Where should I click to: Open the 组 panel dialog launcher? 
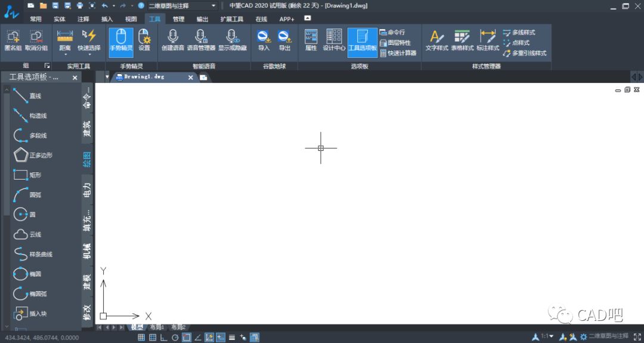pos(47,66)
